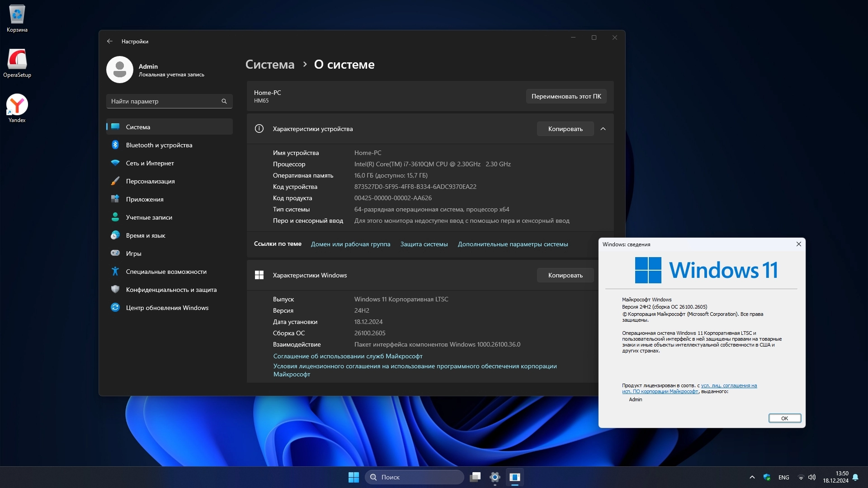Select Приложения in the sidebar
This screenshot has height=488, width=868.
[145, 199]
